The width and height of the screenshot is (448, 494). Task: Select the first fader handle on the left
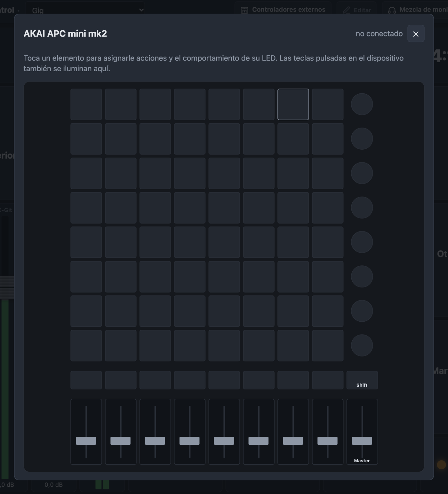86,441
